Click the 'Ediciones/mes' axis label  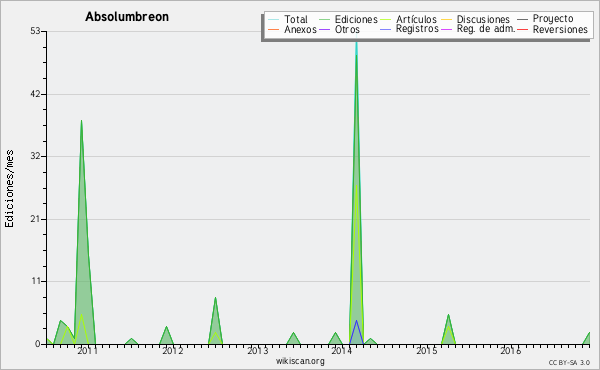[9, 189]
